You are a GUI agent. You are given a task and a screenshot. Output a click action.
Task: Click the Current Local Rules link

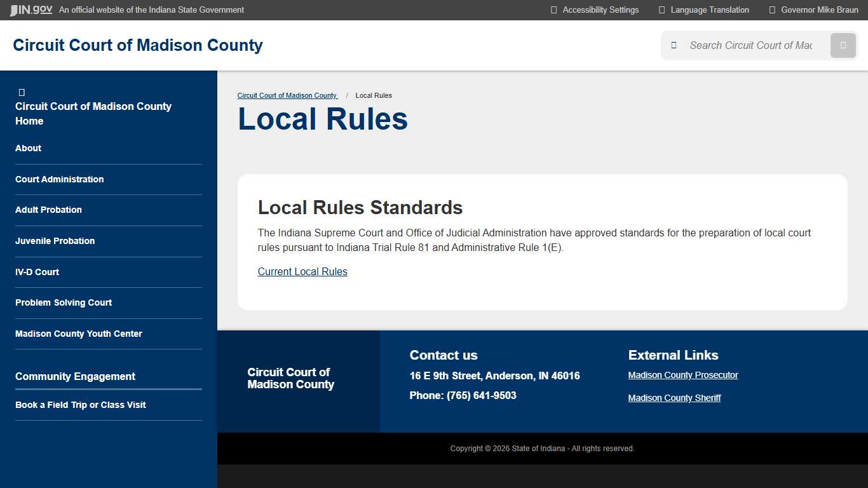tap(302, 271)
